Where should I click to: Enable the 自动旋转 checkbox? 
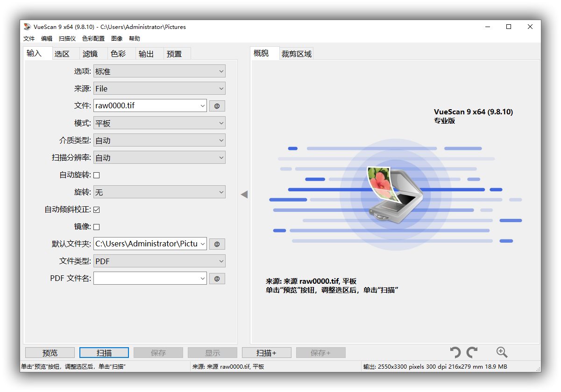click(x=97, y=175)
